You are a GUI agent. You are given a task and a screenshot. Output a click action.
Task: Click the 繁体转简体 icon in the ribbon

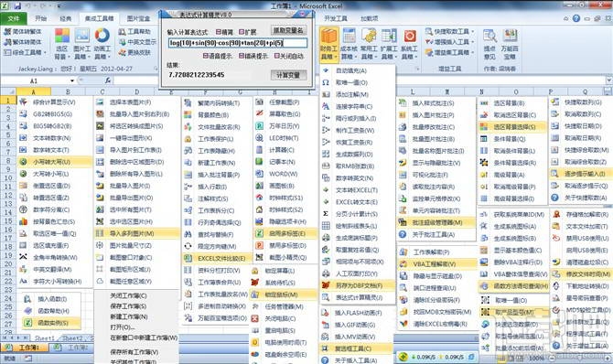(7, 42)
